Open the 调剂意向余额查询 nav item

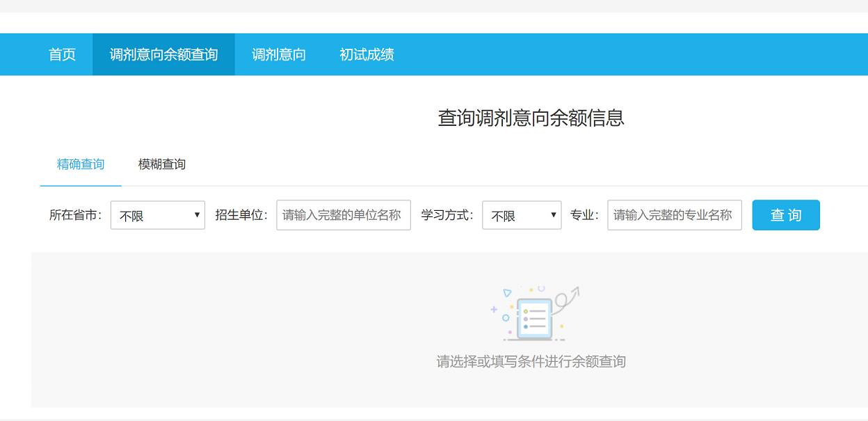tap(163, 54)
